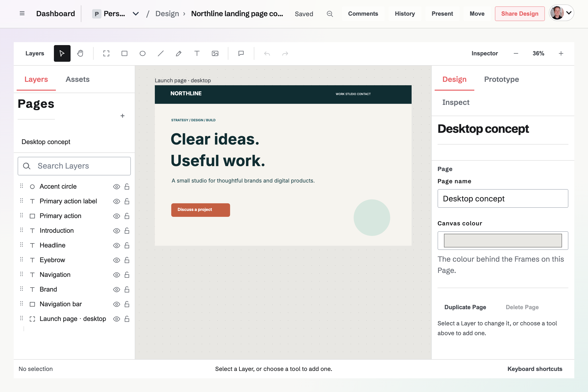Hide the Accent circle layer

[x=117, y=187]
